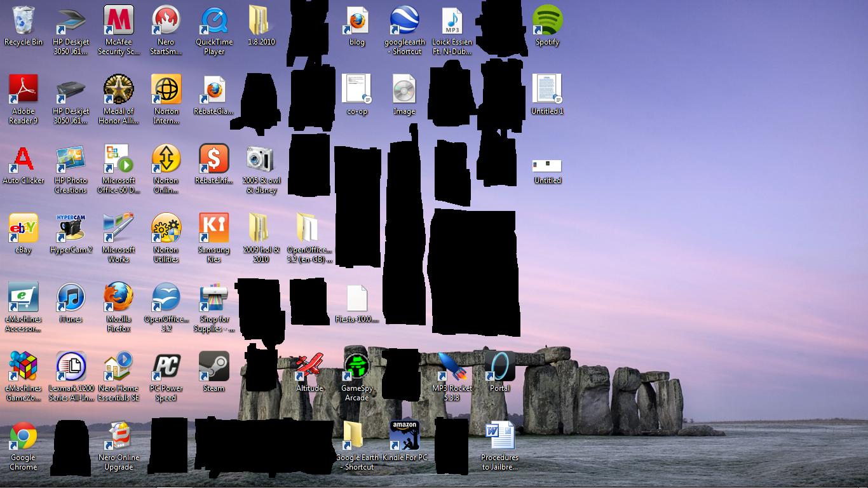Click Norton Online Backup icon
Viewport: 868px width, 488px height.
(x=166, y=159)
